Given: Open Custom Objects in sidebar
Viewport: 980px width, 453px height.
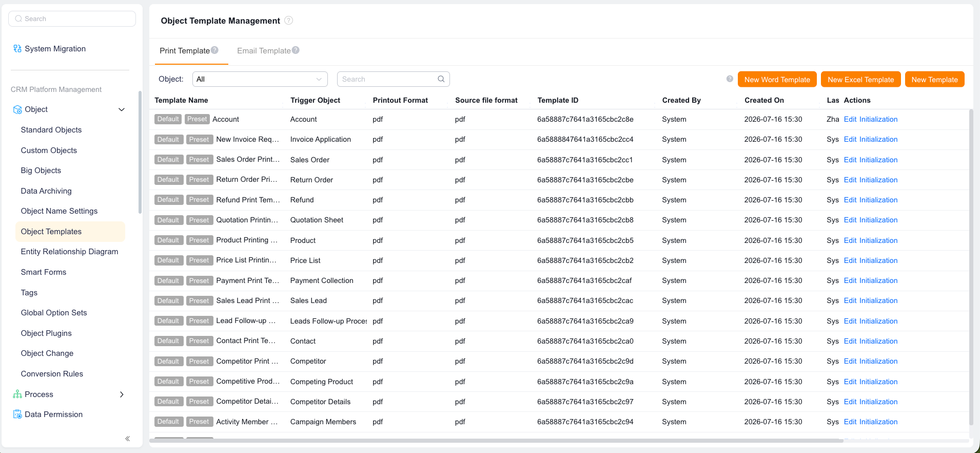Looking at the screenshot, I should tap(49, 150).
